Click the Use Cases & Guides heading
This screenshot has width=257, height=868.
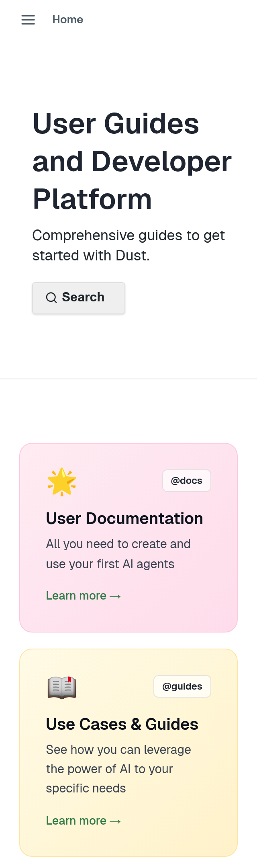coord(122,724)
